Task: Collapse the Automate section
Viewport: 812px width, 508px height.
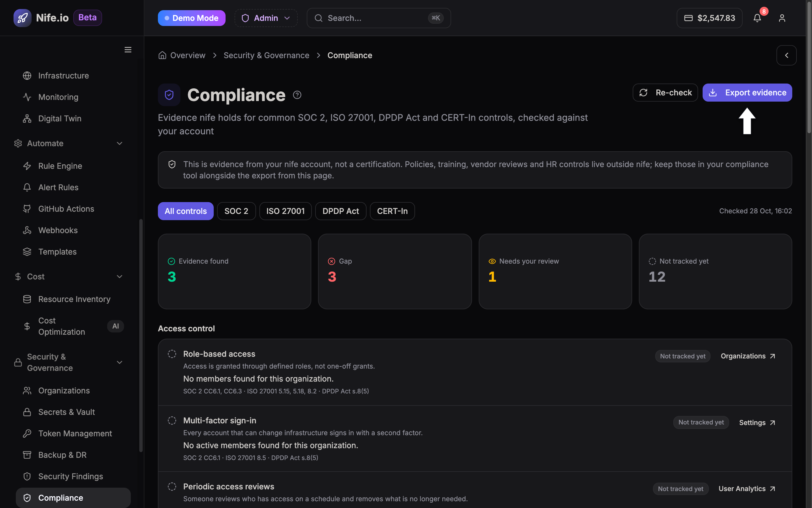Action: (69, 143)
